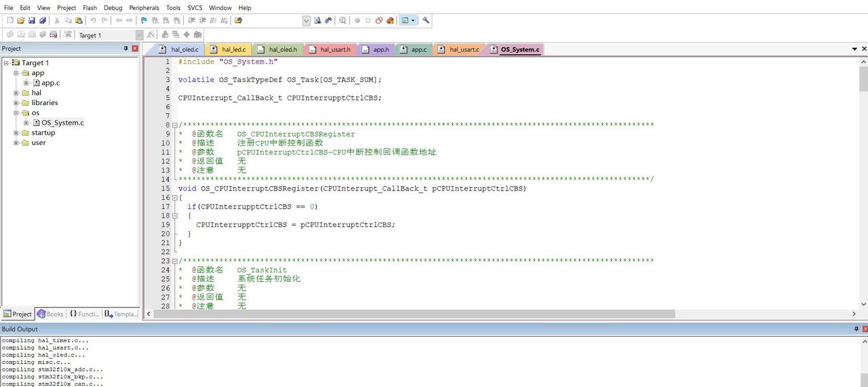Switch to the hal_usart.c tab
Image resolution: width=868 pixels, height=387 pixels.
464,49
